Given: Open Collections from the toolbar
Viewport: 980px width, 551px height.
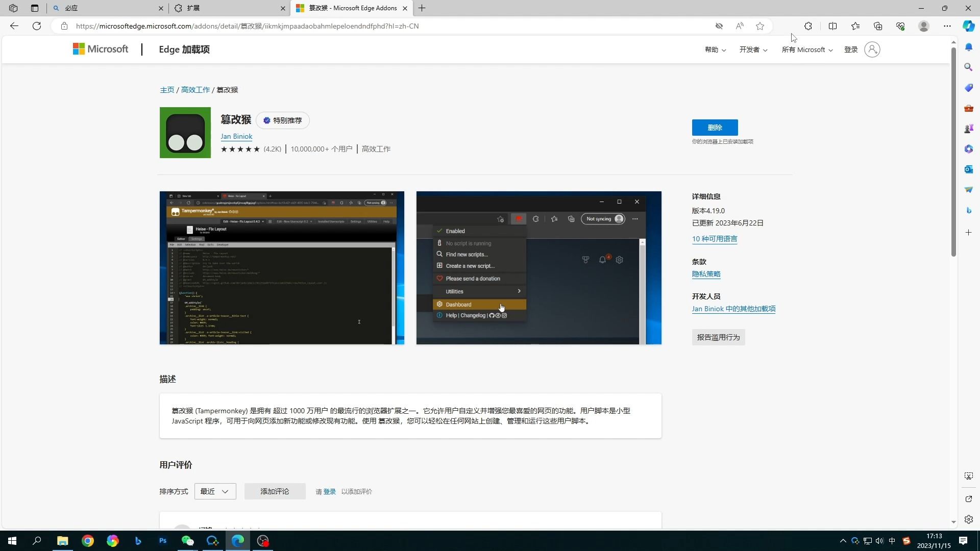Looking at the screenshot, I should tap(878, 26).
